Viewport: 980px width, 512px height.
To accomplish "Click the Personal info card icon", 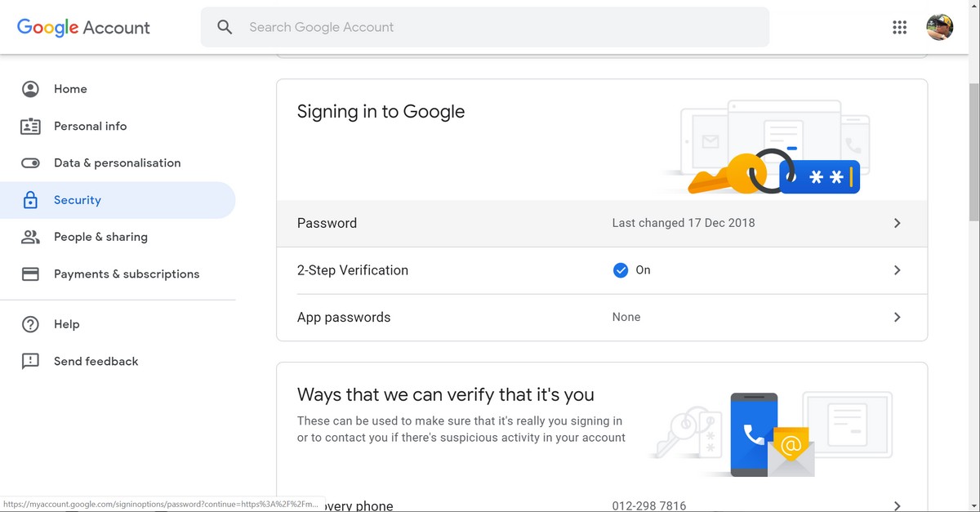I will click(30, 127).
